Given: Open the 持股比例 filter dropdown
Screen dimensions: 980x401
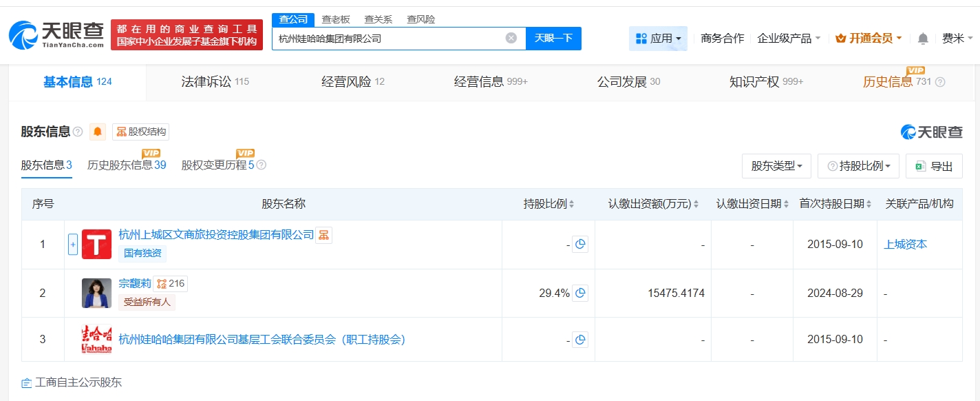Looking at the screenshot, I should click(x=858, y=166).
